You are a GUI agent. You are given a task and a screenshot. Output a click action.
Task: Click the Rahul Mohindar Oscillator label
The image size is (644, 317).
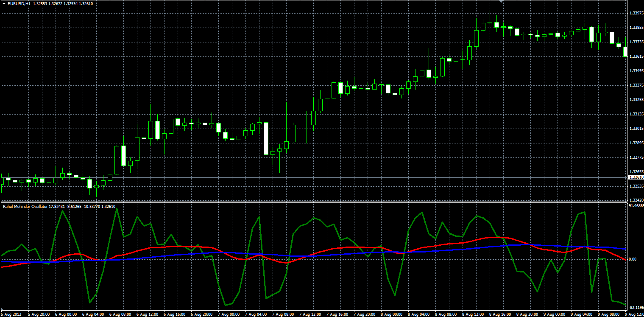point(25,206)
